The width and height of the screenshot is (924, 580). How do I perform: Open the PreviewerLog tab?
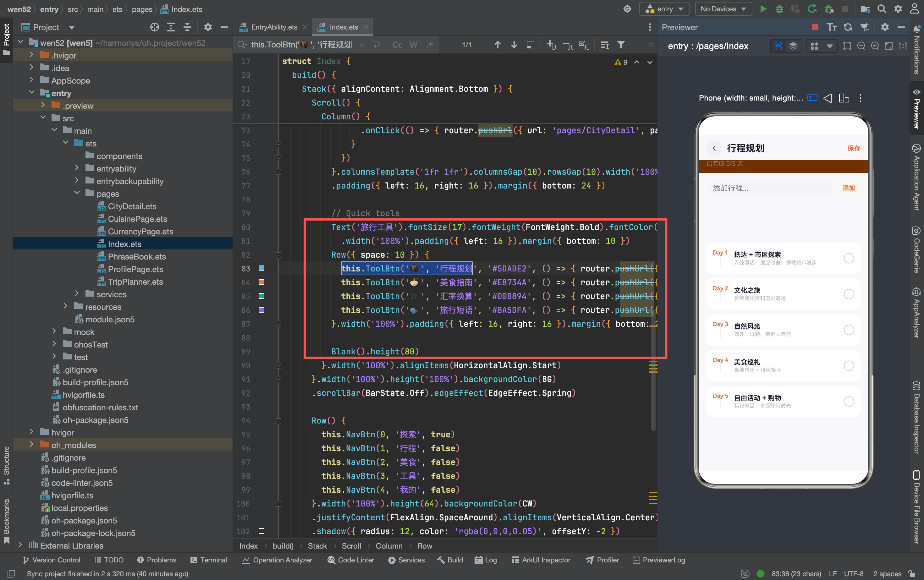[659, 560]
